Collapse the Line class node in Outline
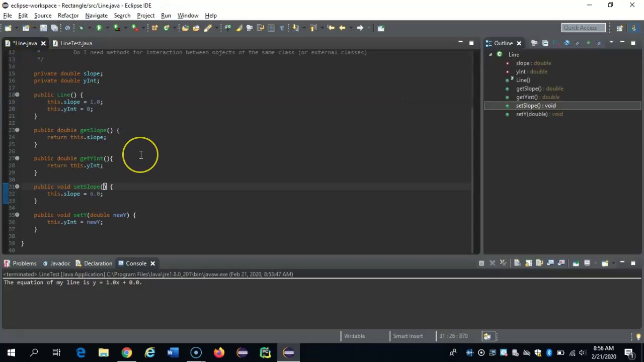Image resolution: width=644 pixels, height=362 pixels. pyautogui.click(x=491, y=54)
